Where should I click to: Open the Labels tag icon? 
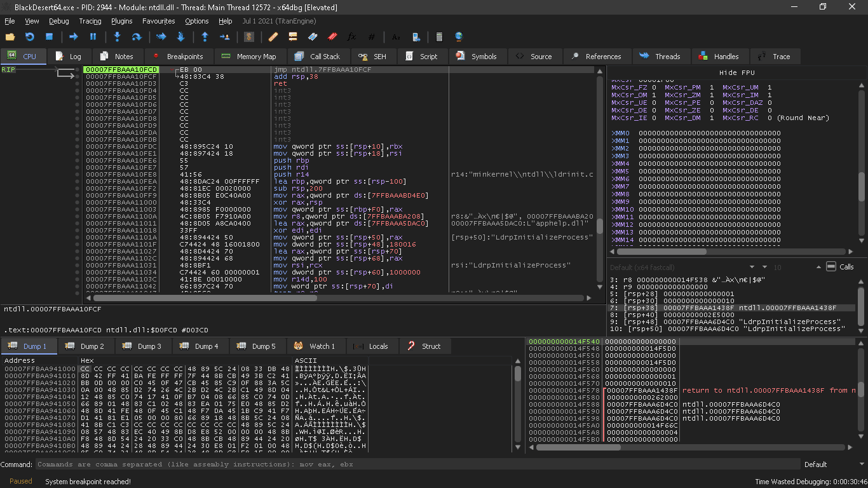[312, 37]
